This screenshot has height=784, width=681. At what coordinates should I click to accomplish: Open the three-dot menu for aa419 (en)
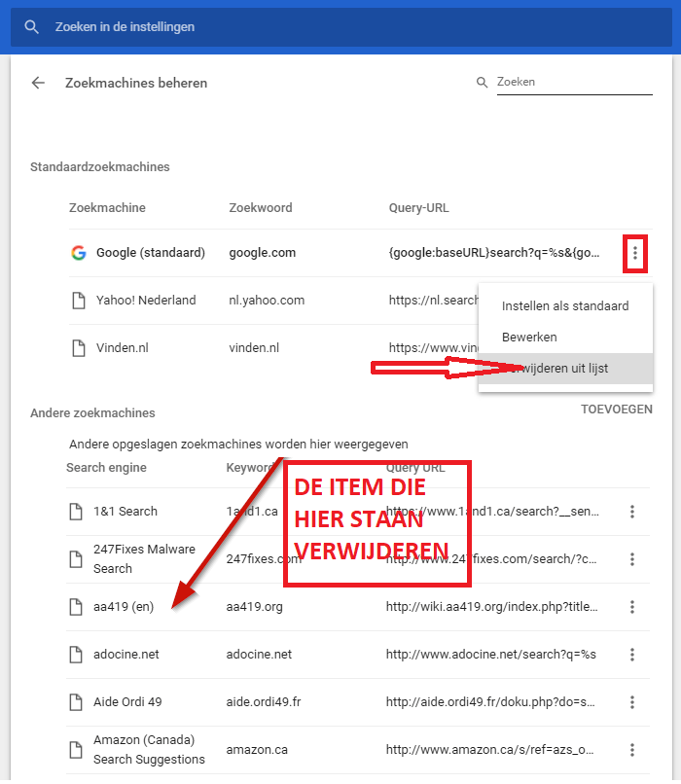[632, 607]
